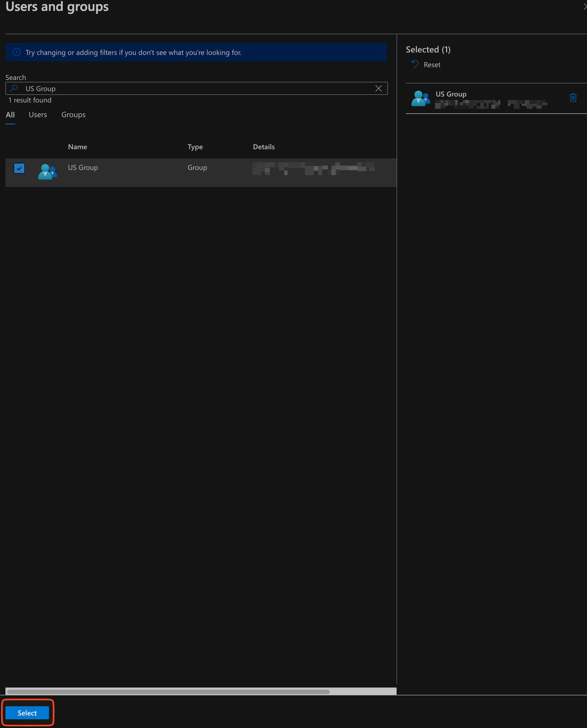Screen dimensions: 587x728
Task: Close the Users and groups panel
Action: [585, 7]
